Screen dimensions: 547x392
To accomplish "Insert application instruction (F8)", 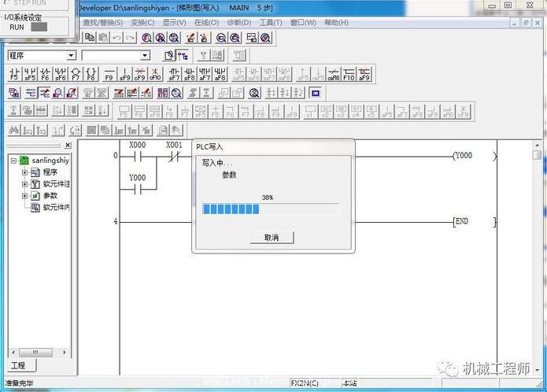I will [91, 74].
